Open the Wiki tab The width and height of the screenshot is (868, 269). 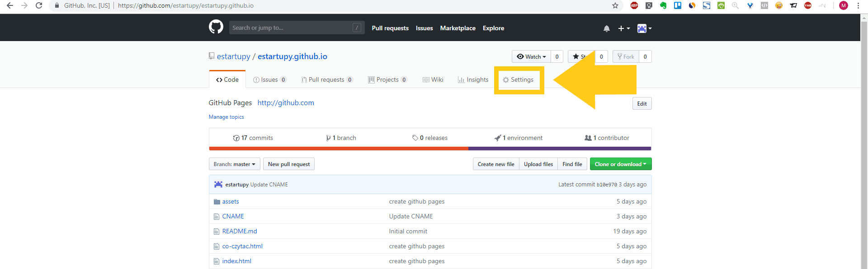point(433,79)
